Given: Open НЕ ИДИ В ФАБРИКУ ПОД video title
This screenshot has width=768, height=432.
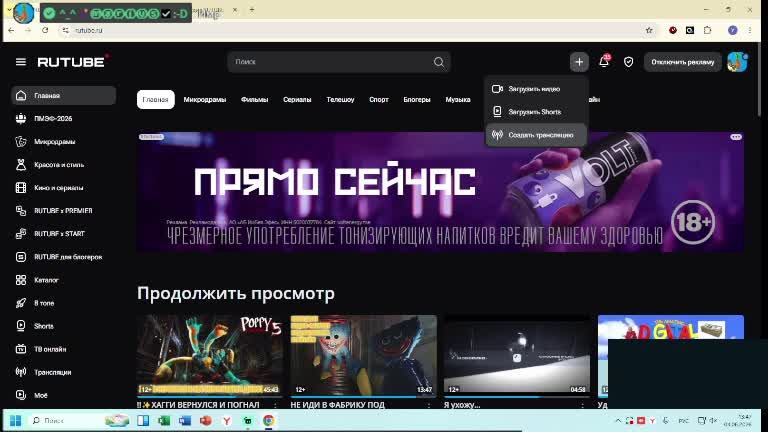Looking at the screenshot, I should 337,405.
